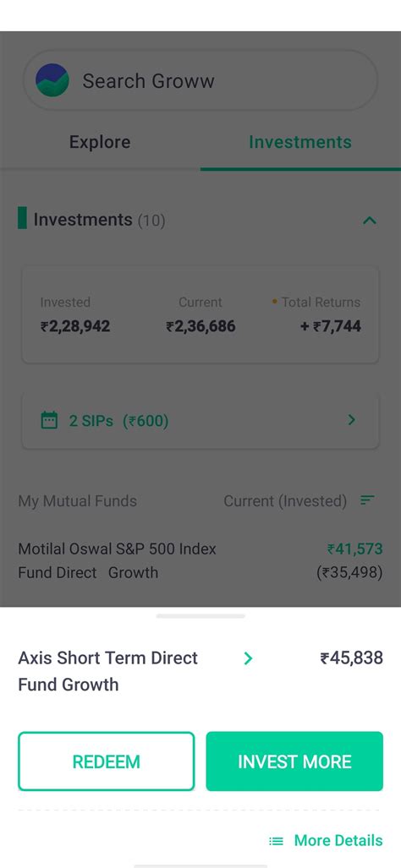Tap the 2 SIPs (₹600) card

click(200, 421)
